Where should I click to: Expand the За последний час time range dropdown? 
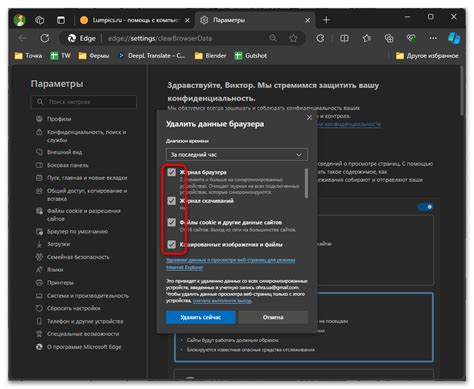237,155
